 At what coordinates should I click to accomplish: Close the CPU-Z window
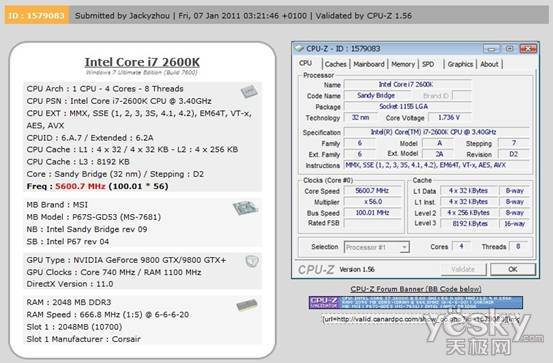528,49
